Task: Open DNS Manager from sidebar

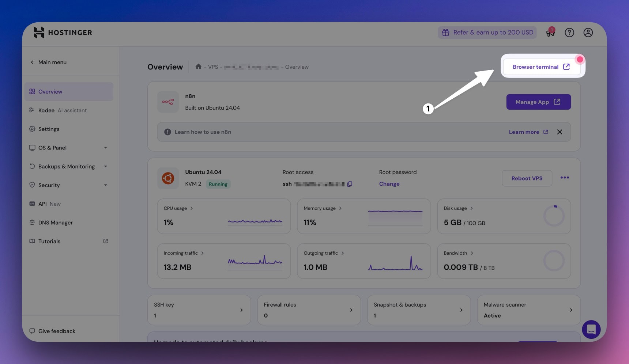Action: pyautogui.click(x=55, y=223)
